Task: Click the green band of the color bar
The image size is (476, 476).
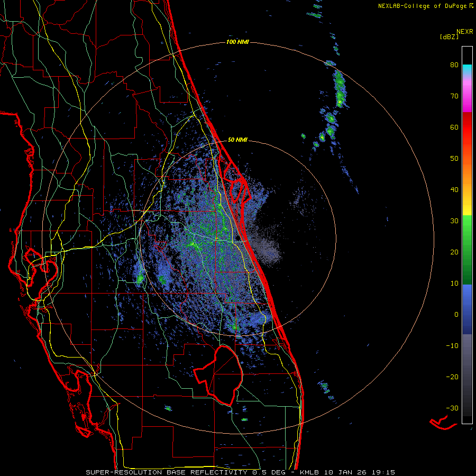Action: tap(467, 250)
